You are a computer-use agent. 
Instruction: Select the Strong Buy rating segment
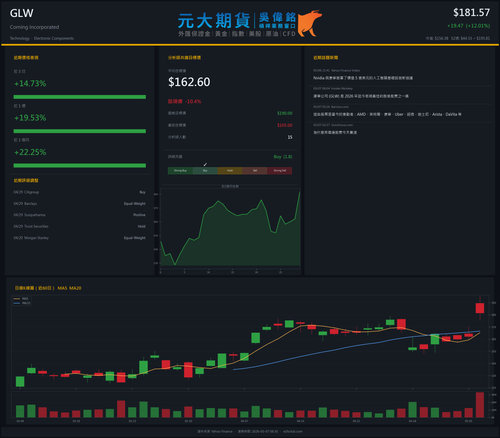[180, 171]
